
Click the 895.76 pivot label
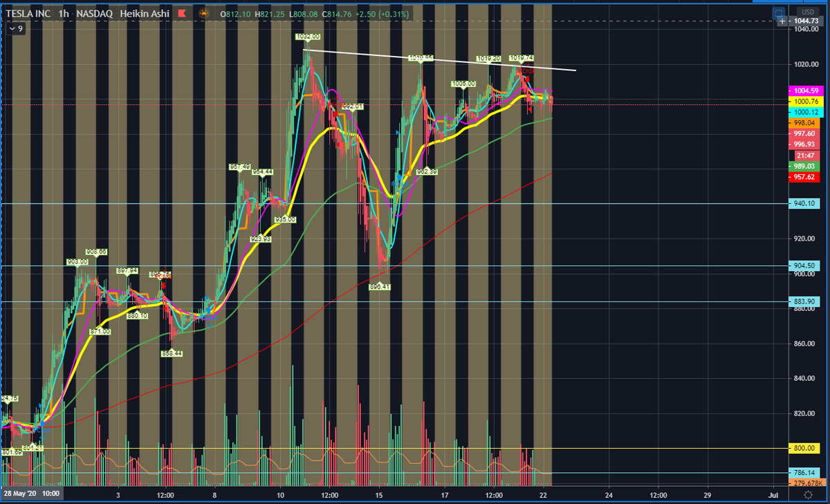160,274
